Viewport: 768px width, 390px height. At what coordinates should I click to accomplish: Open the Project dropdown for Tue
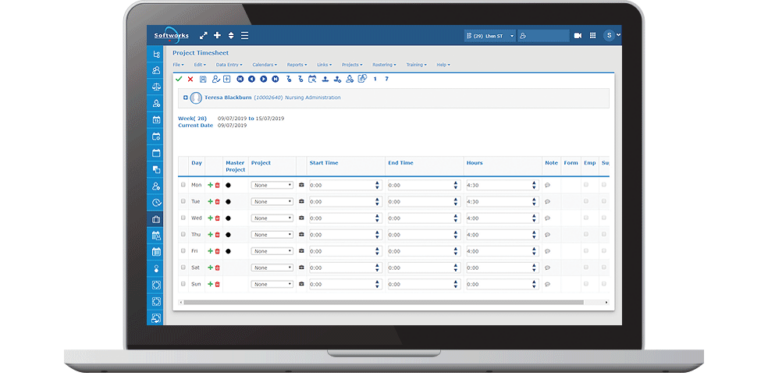pyautogui.click(x=272, y=202)
